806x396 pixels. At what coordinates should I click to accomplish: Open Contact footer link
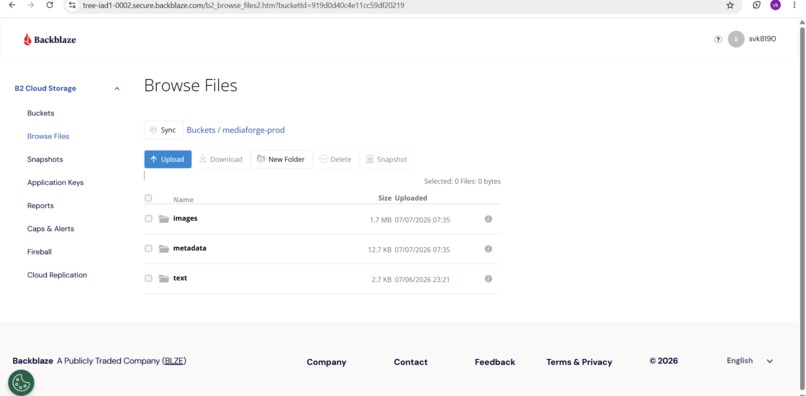(x=411, y=362)
